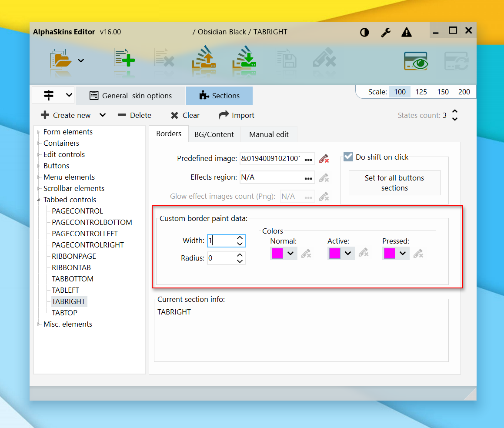This screenshot has height=428, width=504.
Task: Select PAGECONTROLRIGHT tree item
Action: point(88,245)
